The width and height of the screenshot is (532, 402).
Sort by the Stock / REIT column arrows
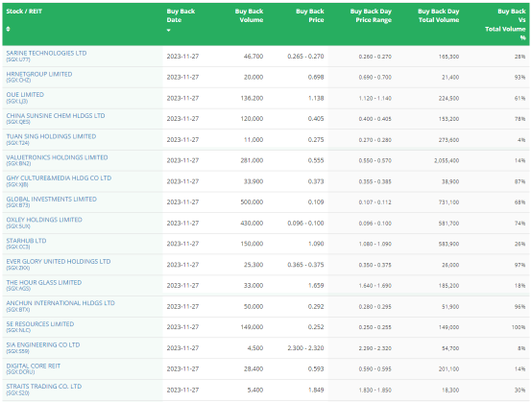pos(8,29)
